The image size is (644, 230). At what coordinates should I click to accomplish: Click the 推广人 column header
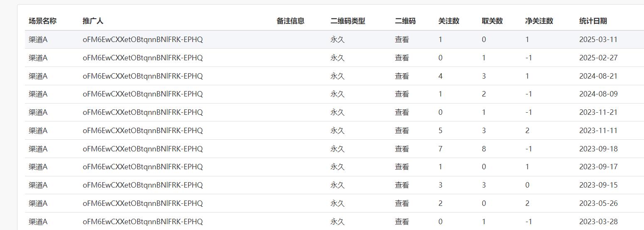(x=93, y=21)
